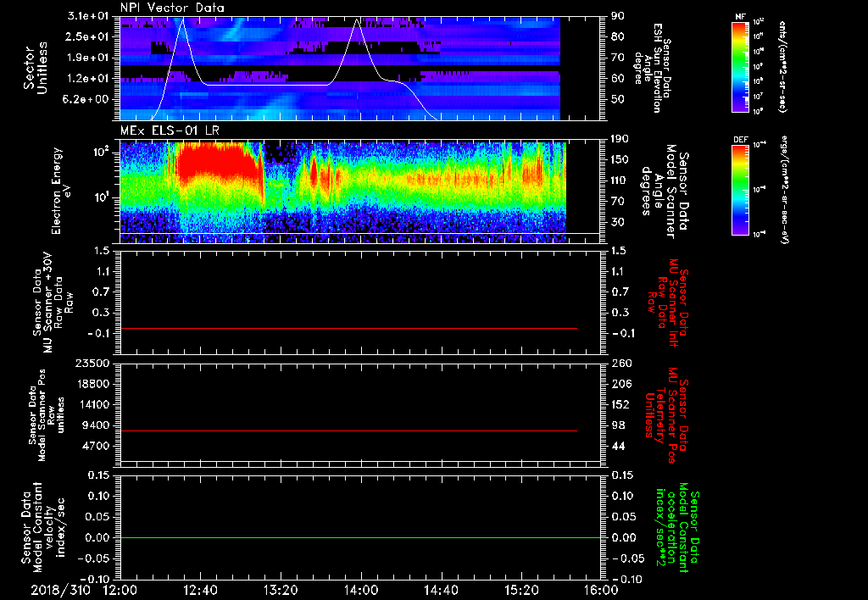This screenshot has width=868, height=600.
Task: Click the red 'MU Scanner Pos Telemetry' label
Action: [x=666, y=415]
